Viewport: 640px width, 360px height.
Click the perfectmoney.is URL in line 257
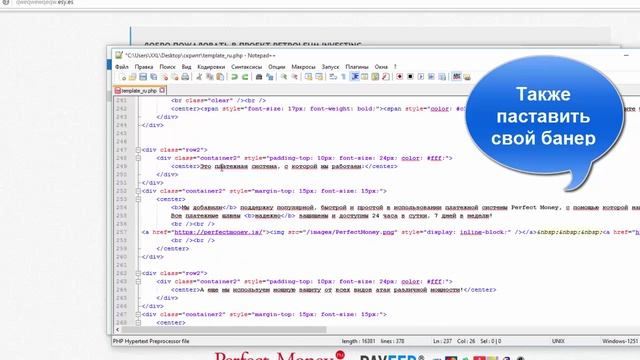(218, 232)
